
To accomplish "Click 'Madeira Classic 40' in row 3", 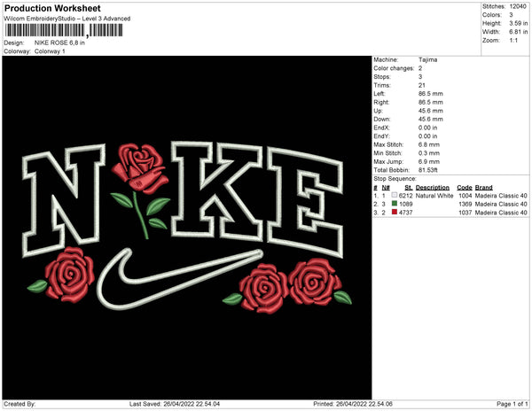I will point(501,213).
